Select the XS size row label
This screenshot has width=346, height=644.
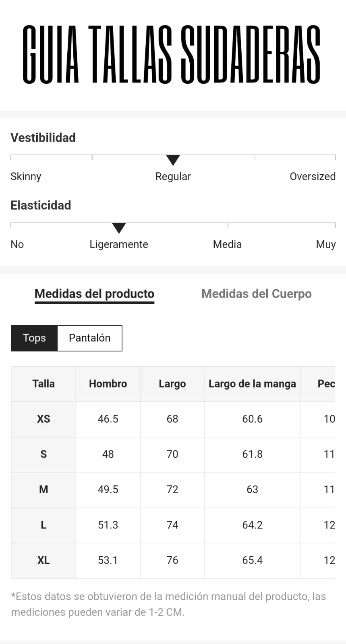(x=44, y=419)
